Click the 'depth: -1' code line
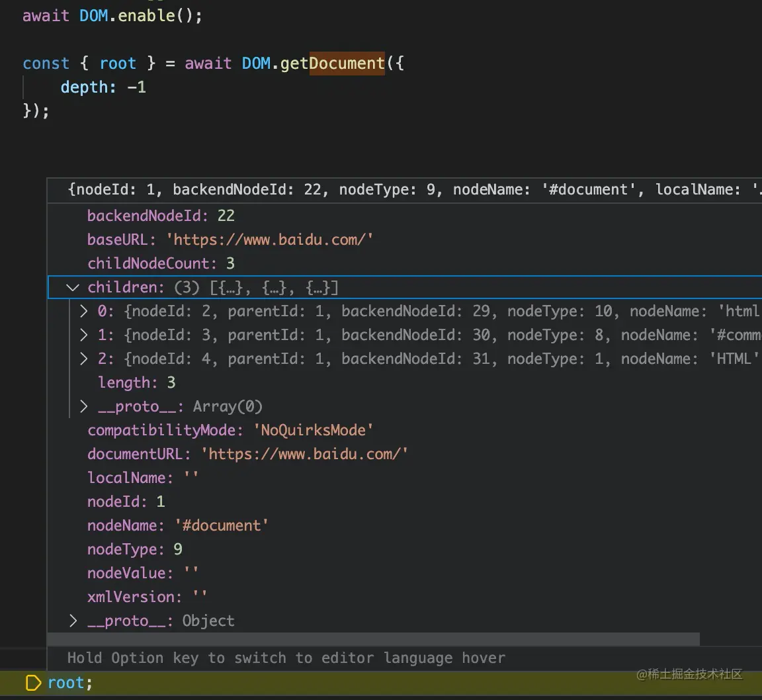This screenshot has height=700, width=762. coord(103,87)
